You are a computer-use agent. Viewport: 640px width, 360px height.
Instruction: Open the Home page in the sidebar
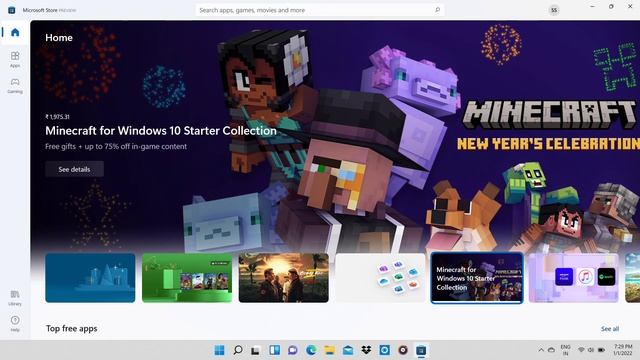[15, 32]
